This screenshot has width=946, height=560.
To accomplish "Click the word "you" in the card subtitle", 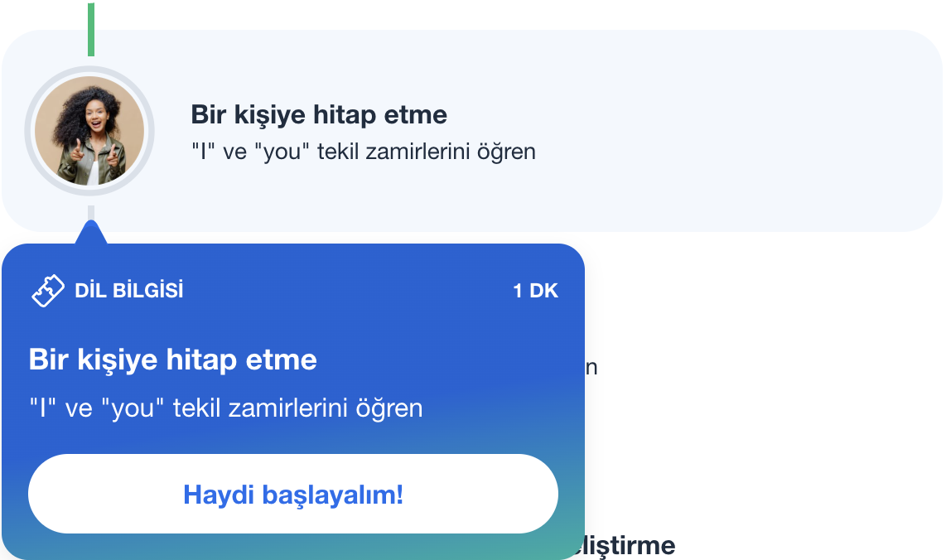I will coord(282,152).
